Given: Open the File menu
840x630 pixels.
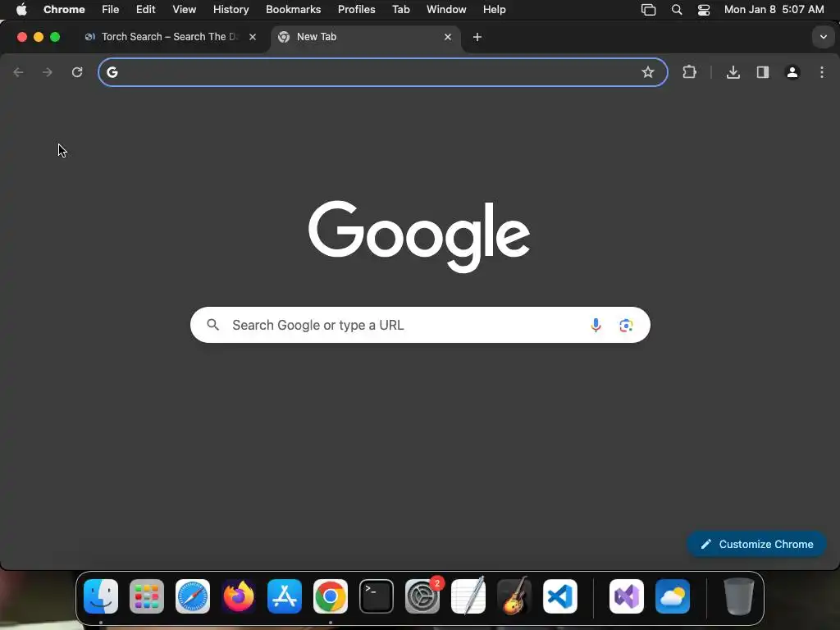Looking at the screenshot, I should pyautogui.click(x=111, y=10).
